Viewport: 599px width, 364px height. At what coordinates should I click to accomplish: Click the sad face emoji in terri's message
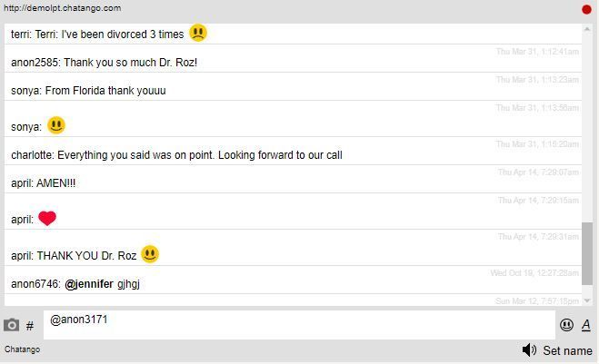(x=198, y=33)
